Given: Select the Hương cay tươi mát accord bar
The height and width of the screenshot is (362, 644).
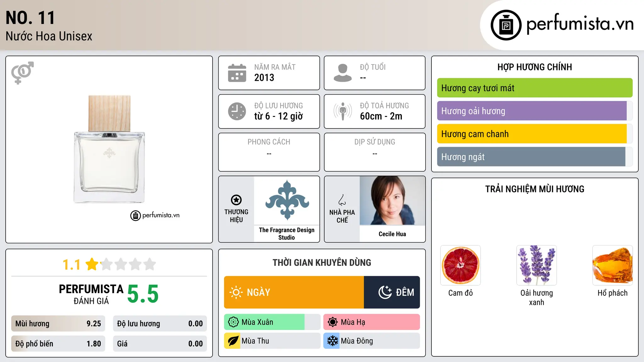Looking at the screenshot, I should (x=535, y=88).
